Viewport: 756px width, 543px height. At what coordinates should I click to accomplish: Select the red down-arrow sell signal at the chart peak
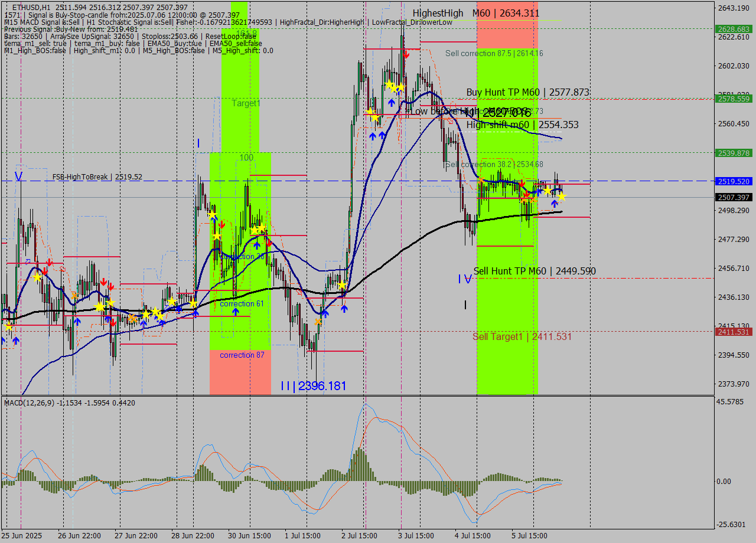pyautogui.click(x=406, y=54)
